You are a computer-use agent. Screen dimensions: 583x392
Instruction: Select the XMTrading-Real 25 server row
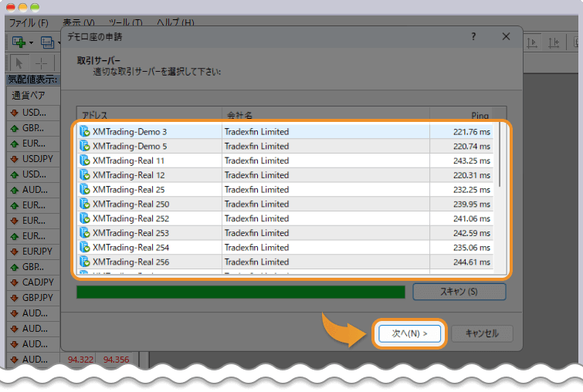[x=285, y=190]
